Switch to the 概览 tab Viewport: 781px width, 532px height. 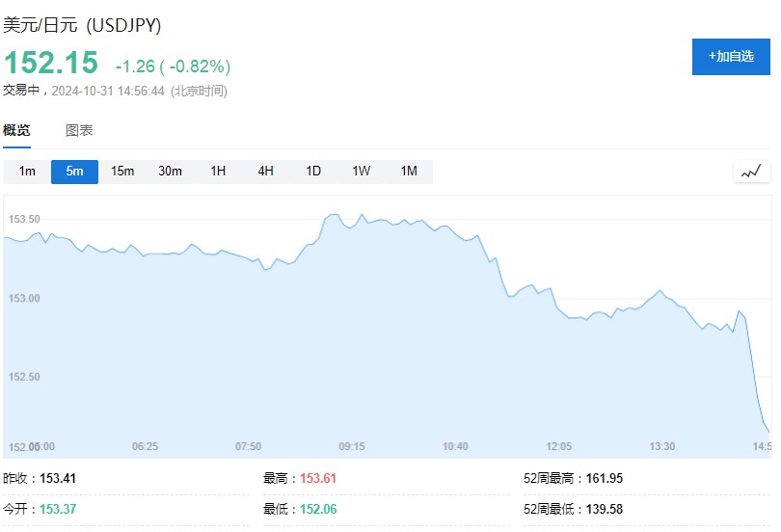[16, 130]
